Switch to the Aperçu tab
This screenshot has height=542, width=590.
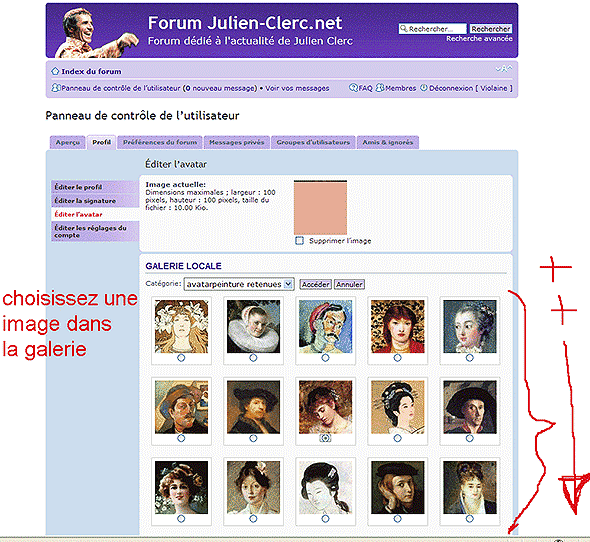pyautogui.click(x=67, y=142)
